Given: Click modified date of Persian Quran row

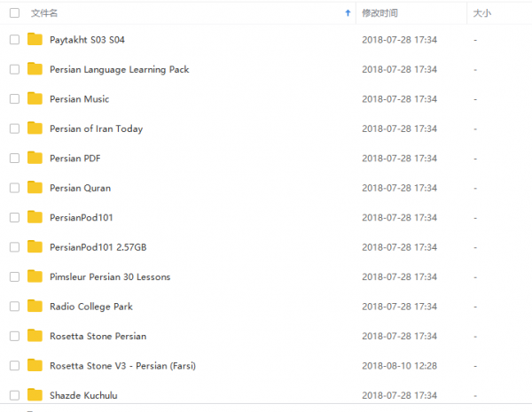Looking at the screenshot, I should [x=399, y=188].
